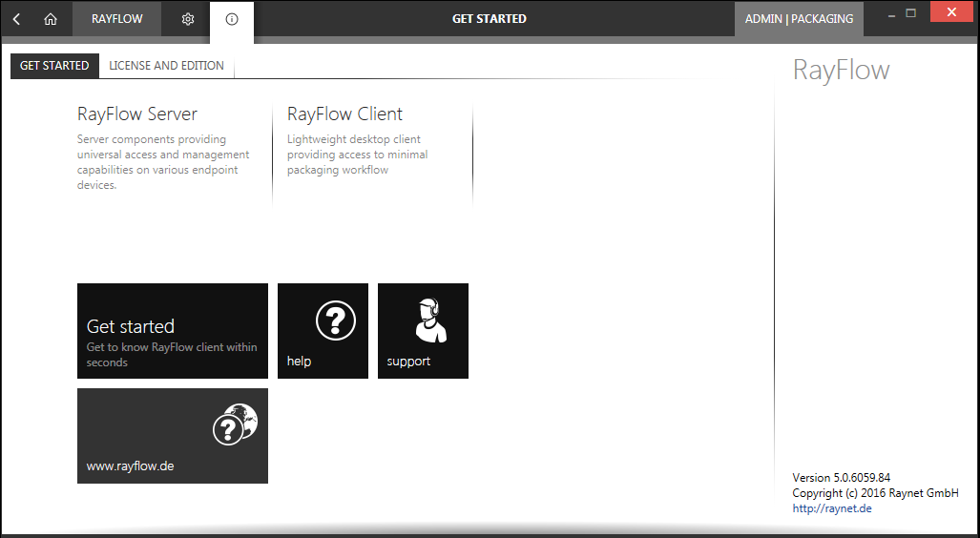Open the home screen icon

tap(51, 19)
